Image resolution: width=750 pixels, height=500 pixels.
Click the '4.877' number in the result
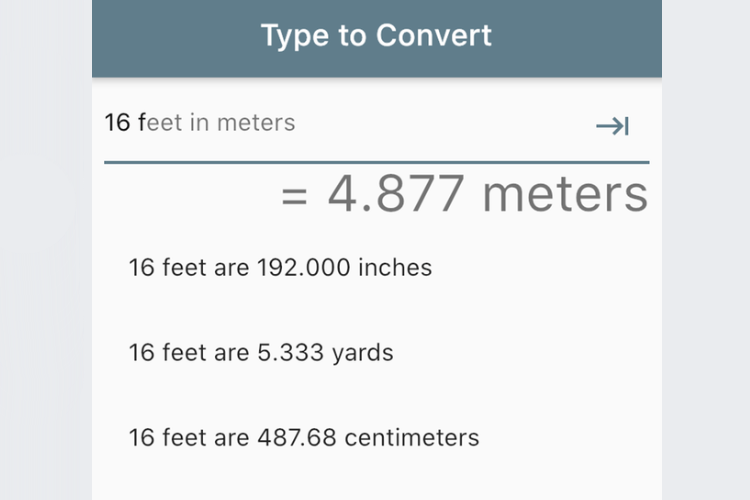(x=396, y=194)
